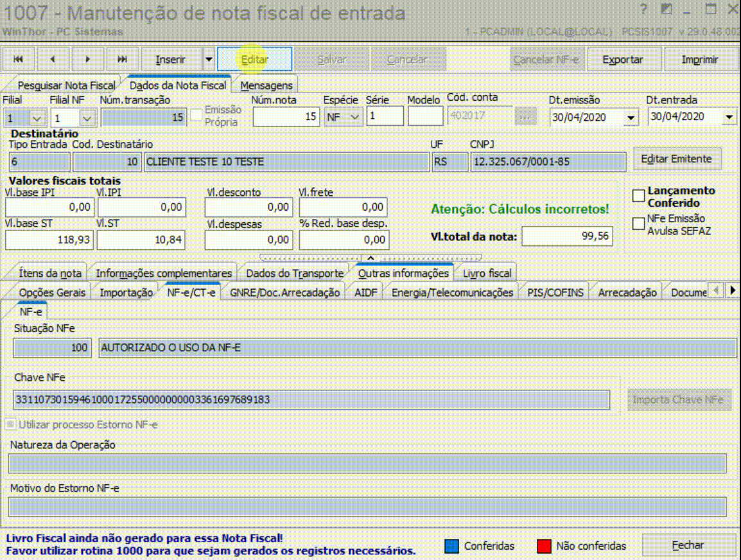Viewport: 741px width, 560px height.
Task: Click the Chave NFe field
Action: pos(311,400)
